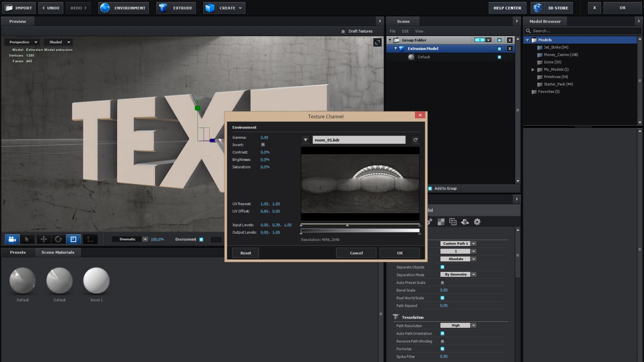The width and height of the screenshot is (644, 362).
Task: Choose the move/translate tool
Action: [43, 239]
